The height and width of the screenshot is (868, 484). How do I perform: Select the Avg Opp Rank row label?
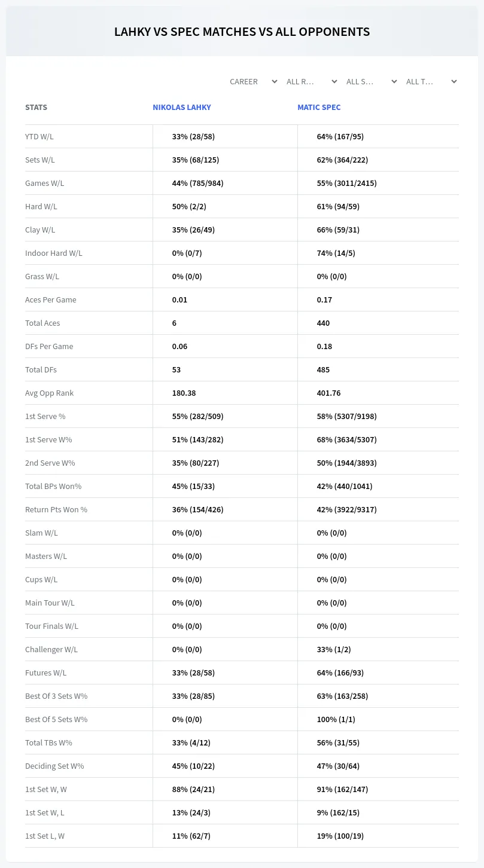click(x=50, y=393)
